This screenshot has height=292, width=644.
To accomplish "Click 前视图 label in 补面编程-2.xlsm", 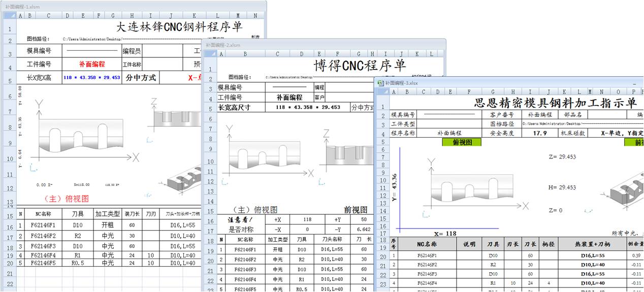I will (355, 210).
